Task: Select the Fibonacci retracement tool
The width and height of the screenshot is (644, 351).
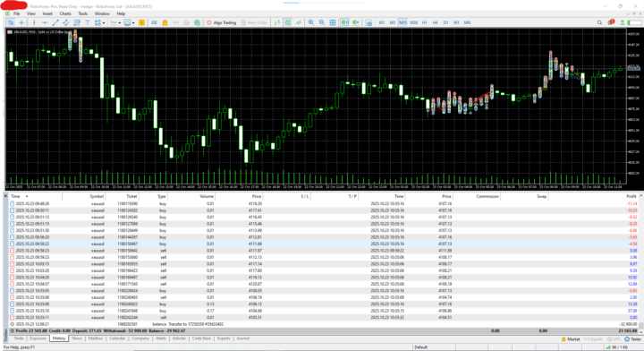Action: point(77,22)
